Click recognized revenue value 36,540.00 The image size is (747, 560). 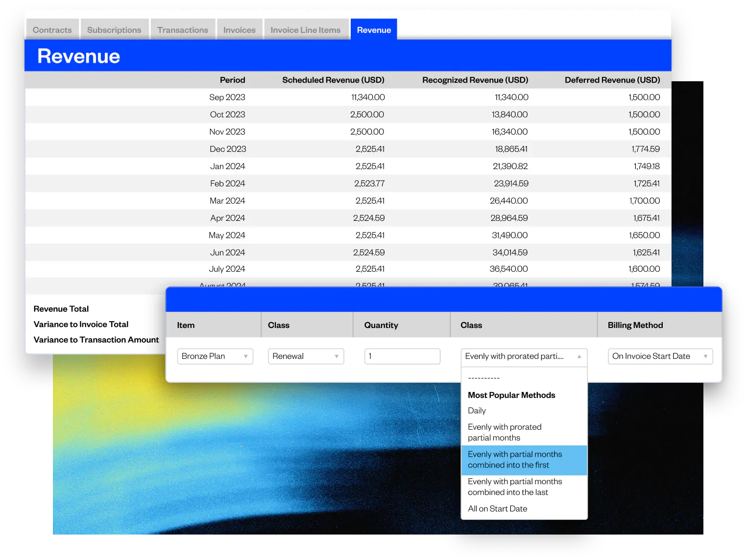[509, 269]
